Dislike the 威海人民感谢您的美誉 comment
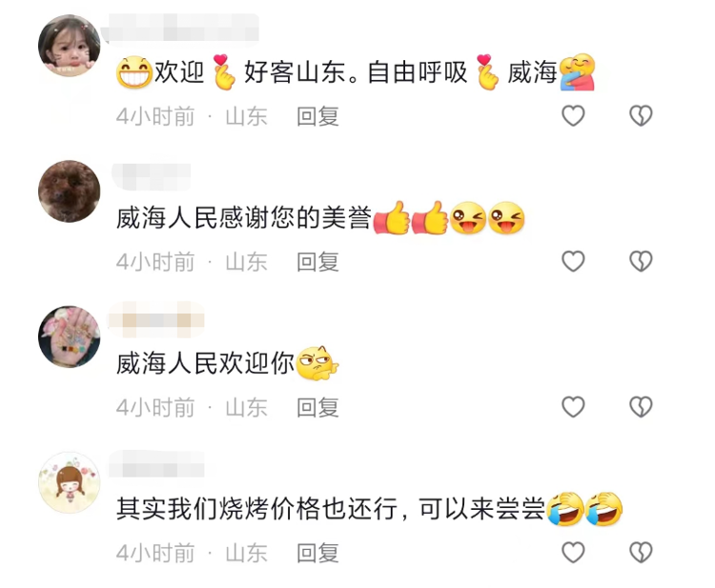The image size is (715, 588). [x=642, y=261]
